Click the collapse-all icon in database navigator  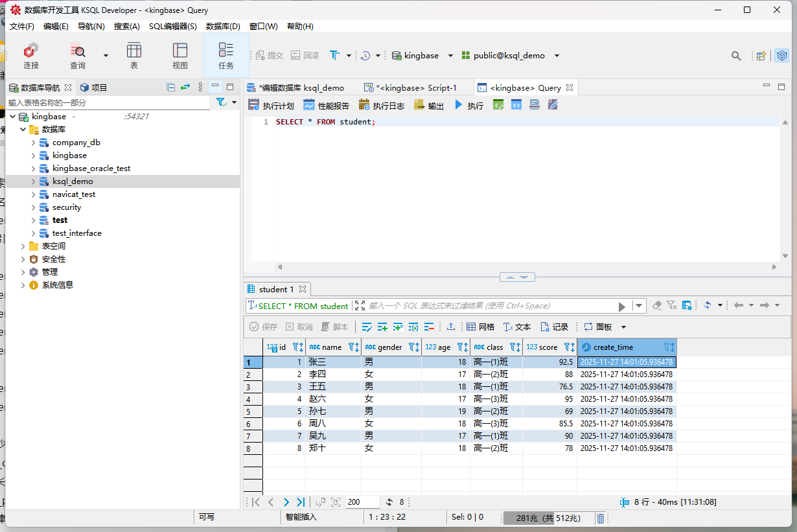click(170, 87)
